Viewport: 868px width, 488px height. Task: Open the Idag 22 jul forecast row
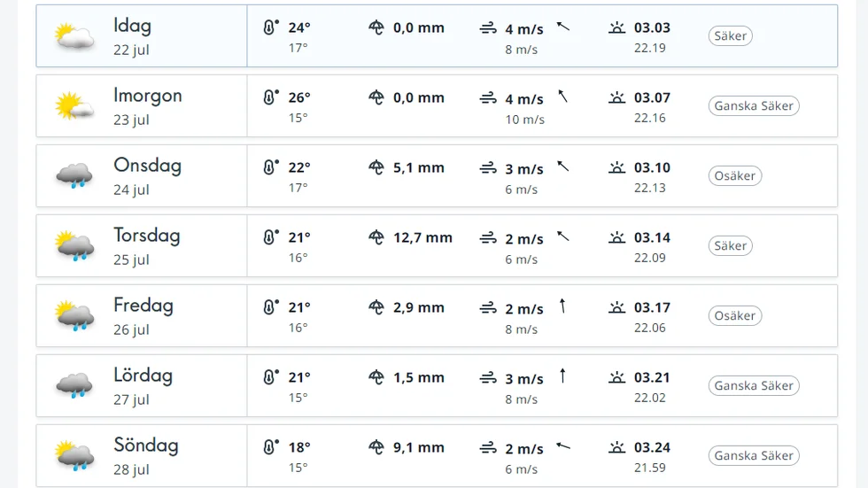[x=437, y=36]
